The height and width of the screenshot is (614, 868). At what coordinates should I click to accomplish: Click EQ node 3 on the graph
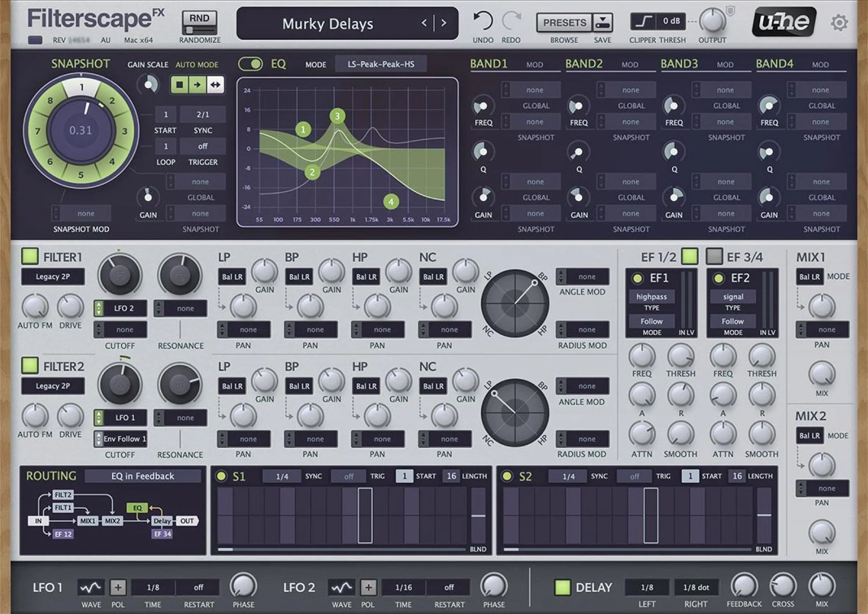click(337, 116)
